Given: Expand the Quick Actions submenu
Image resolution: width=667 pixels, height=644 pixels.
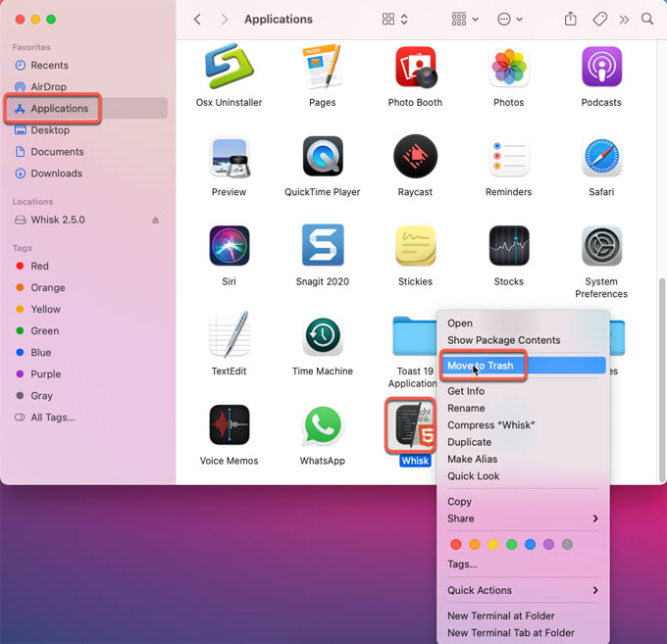Looking at the screenshot, I should 523,590.
